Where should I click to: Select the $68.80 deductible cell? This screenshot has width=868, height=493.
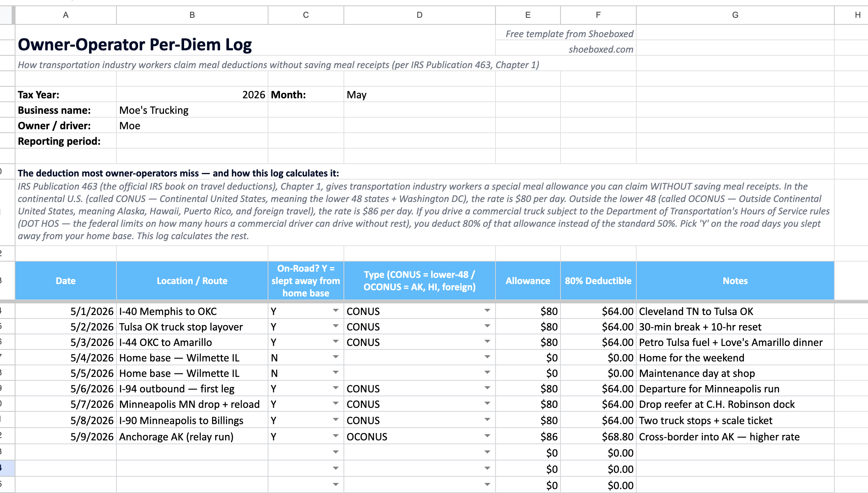(x=598, y=437)
